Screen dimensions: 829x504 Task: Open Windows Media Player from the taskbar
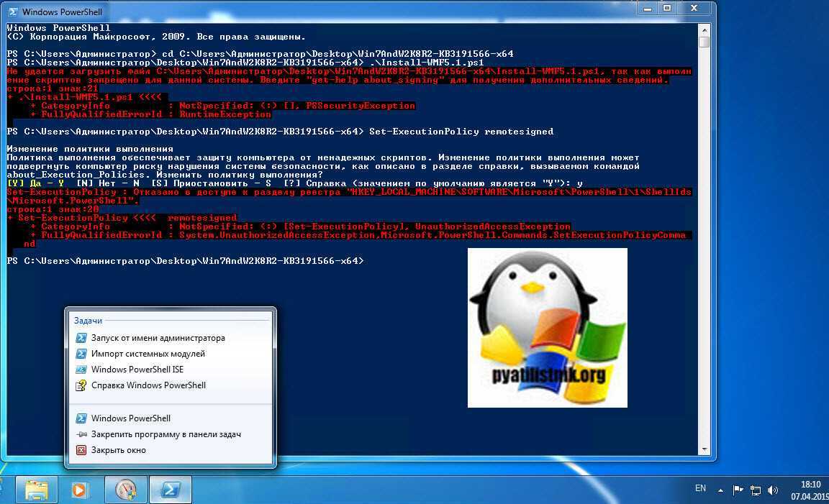click(x=79, y=490)
